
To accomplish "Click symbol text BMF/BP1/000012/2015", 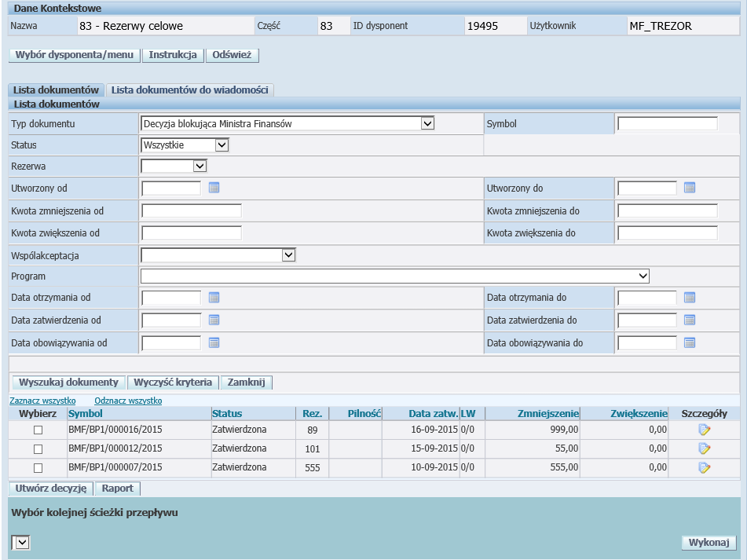I will point(115,448).
